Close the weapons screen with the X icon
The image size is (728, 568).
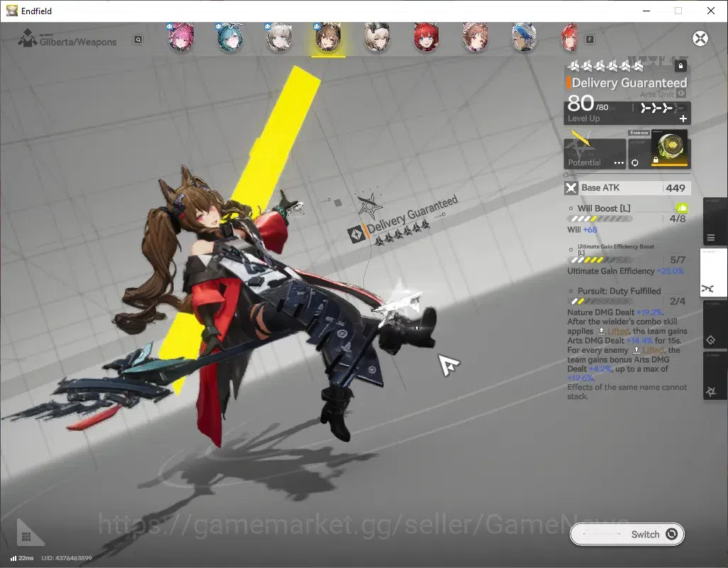700,38
